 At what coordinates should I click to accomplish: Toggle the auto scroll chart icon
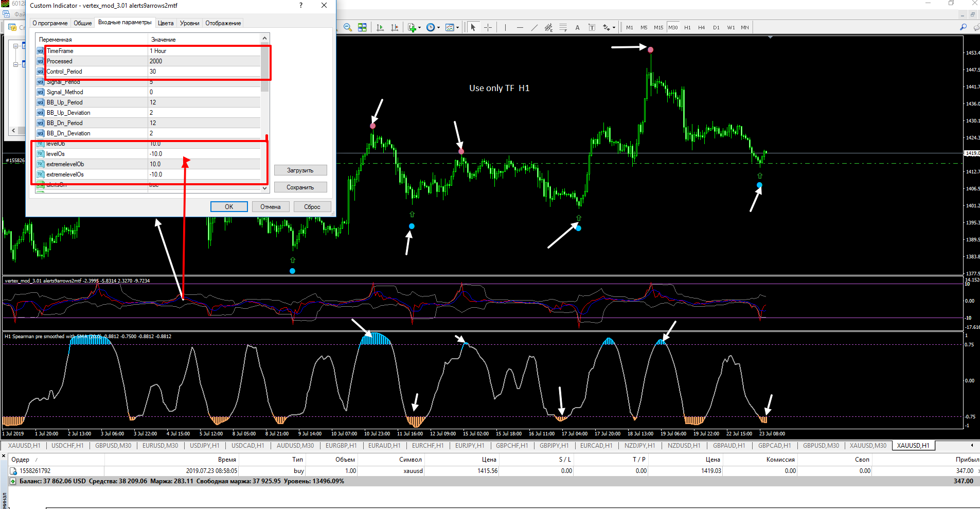pos(380,27)
